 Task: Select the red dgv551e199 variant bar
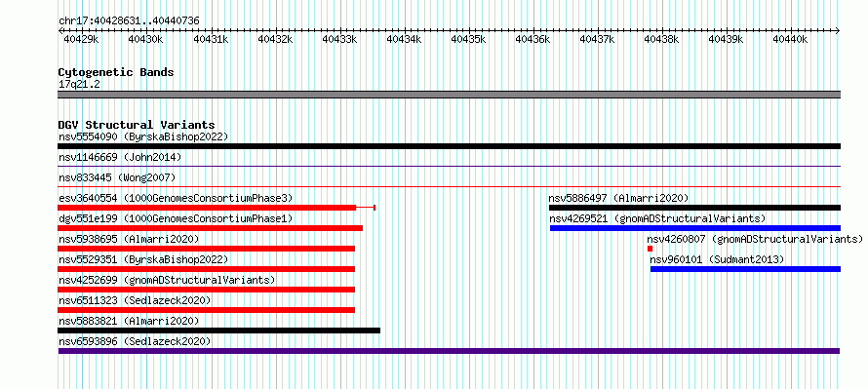pos(210,228)
